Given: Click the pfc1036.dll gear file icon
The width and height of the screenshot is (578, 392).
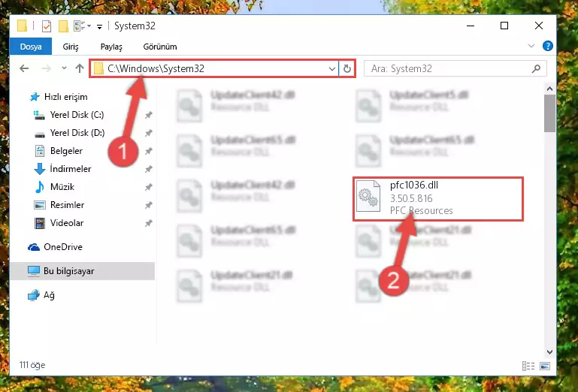Looking at the screenshot, I should (368, 196).
